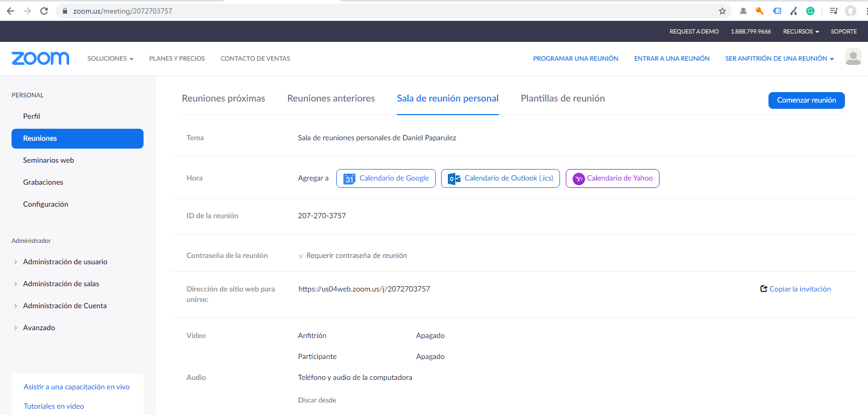Click the 1.888.799.9666 phone number
The height and width of the screenshot is (415, 868).
click(x=751, y=31)
